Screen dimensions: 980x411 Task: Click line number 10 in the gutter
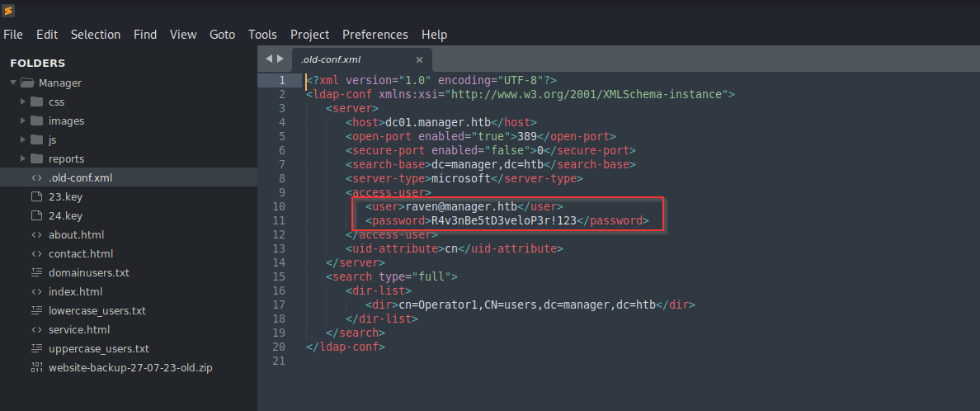point(279,206)
